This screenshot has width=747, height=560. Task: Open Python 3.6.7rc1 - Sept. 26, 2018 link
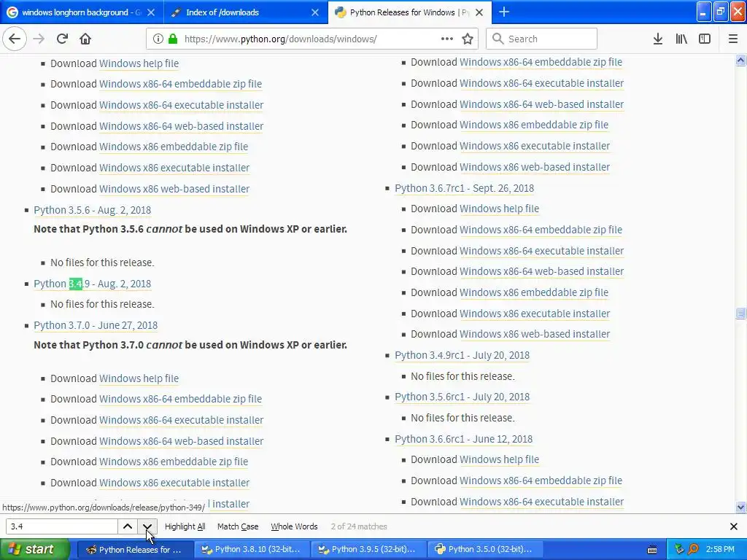(x=465, y=188)
